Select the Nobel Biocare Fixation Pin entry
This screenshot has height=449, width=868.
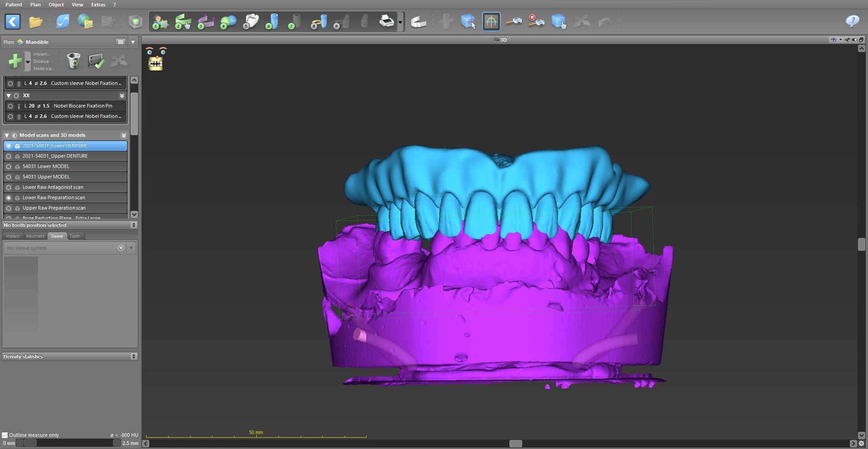tap(83, 106)
